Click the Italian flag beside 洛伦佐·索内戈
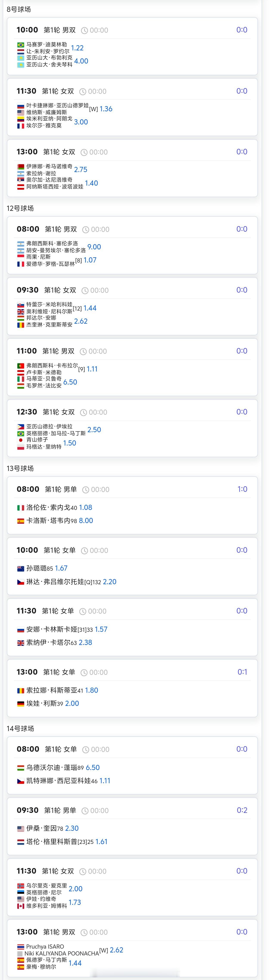Viewport: 271px width, 980px height. [x=21, y=508]
